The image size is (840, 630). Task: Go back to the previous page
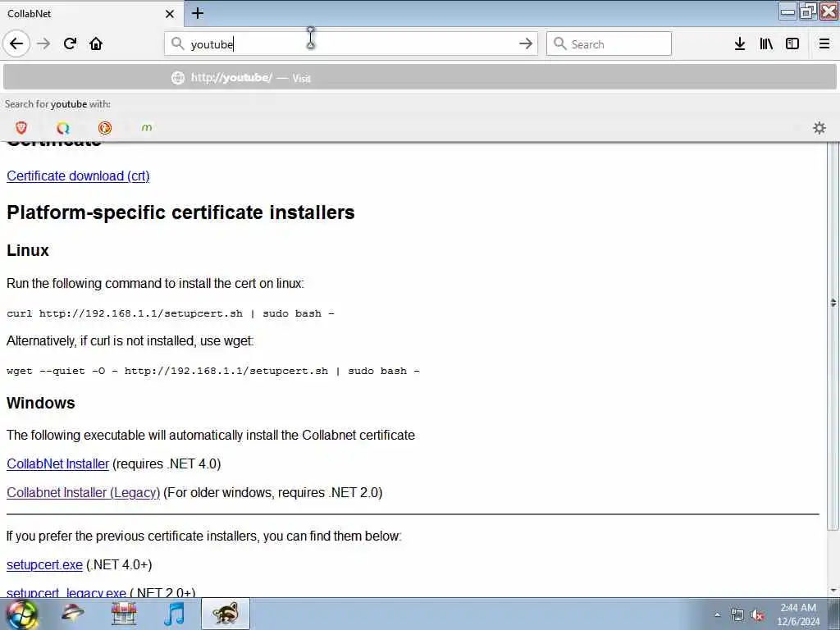tap(16, 43)
